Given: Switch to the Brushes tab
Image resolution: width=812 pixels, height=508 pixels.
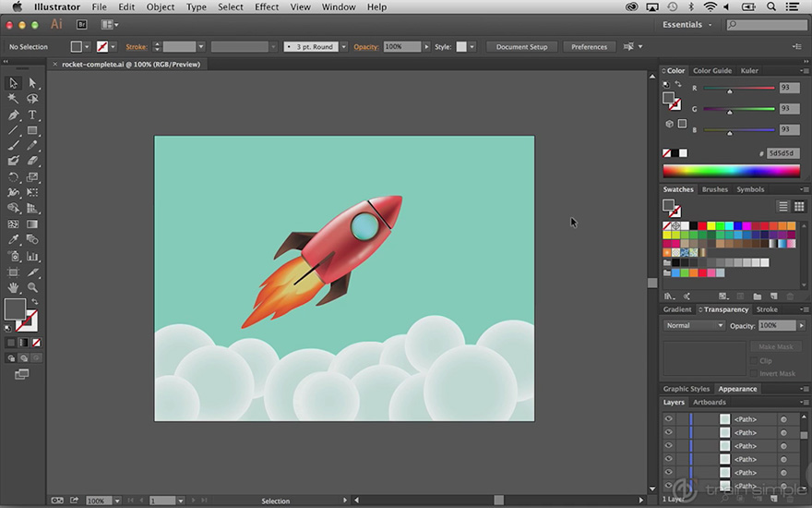Looking at the screenshot, I should point(714,189).
